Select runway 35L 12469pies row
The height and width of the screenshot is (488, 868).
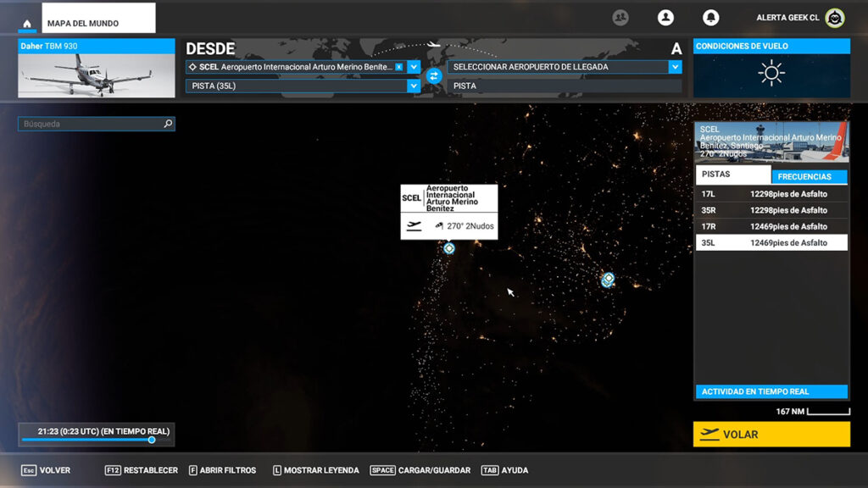coord(771,242)
